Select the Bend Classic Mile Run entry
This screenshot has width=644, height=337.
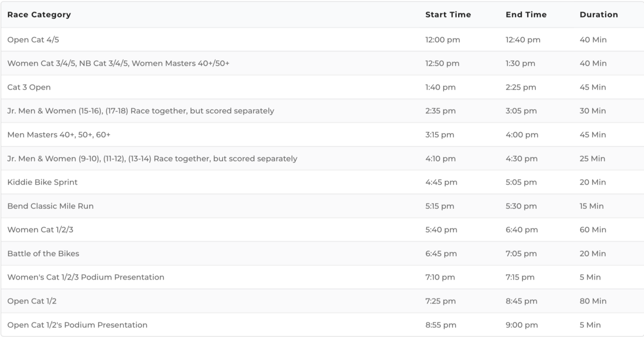(x=51, y=206)
